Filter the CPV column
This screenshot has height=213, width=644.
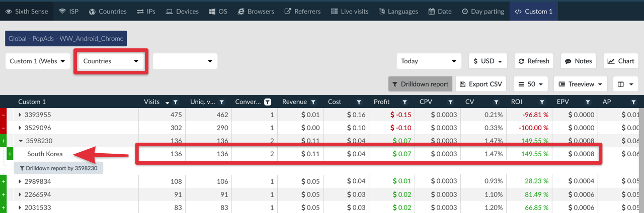450,102
